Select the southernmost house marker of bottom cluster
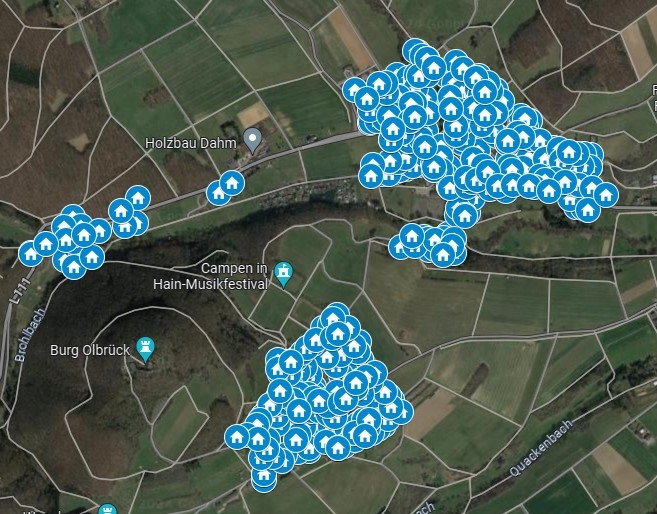Image resolution: width=657 pixels, height=514 pixels. [264, 478]
